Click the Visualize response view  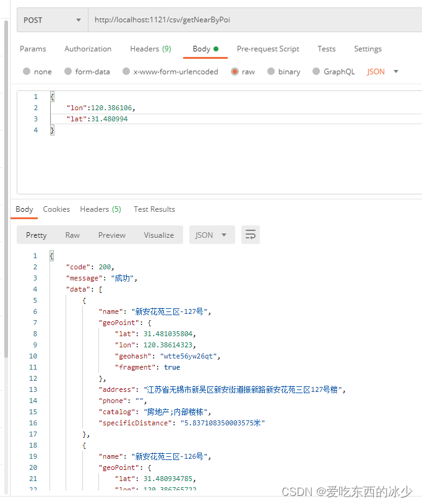158,235
